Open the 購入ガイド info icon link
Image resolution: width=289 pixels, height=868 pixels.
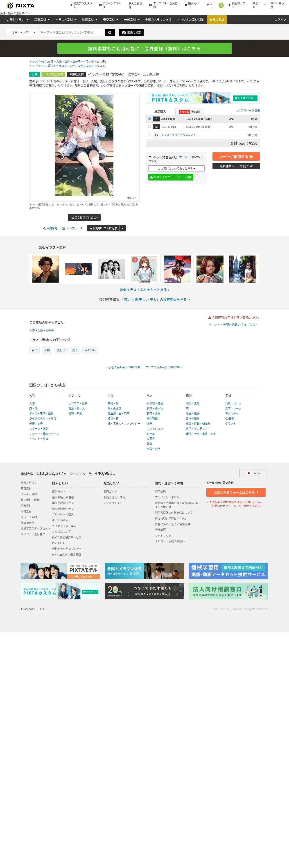(x=186, y=5)
